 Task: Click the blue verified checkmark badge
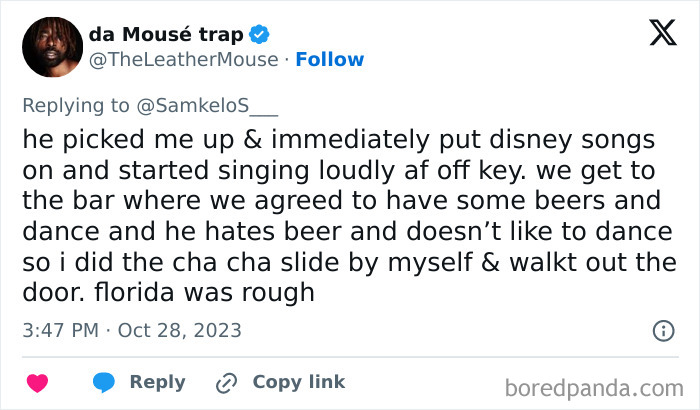pos(260,35)
